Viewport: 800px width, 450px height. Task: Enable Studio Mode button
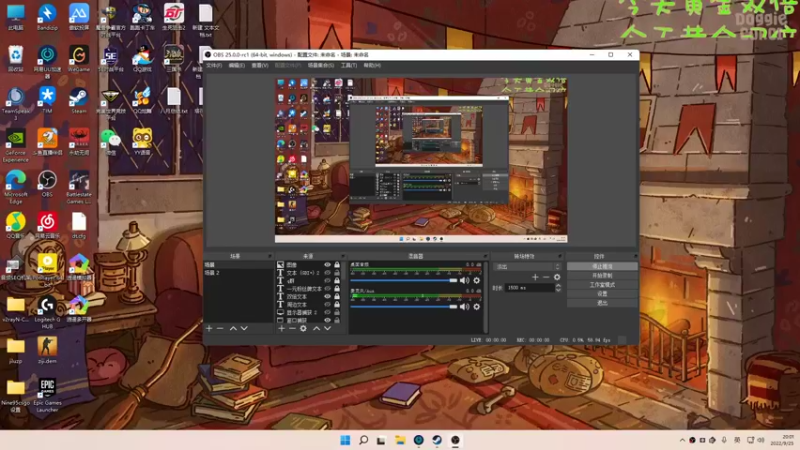coord(602,285)
